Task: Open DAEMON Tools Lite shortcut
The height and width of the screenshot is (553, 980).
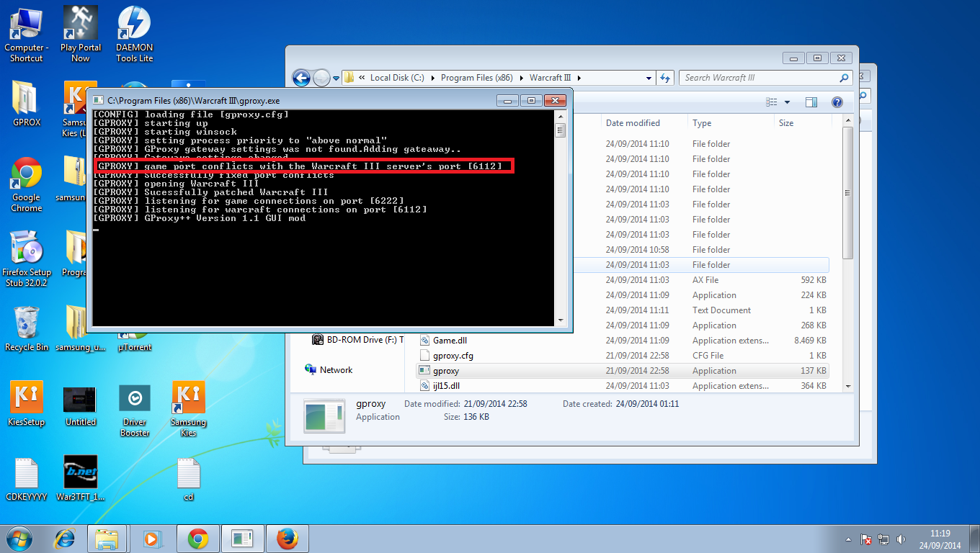Action: tap(135, 34)
